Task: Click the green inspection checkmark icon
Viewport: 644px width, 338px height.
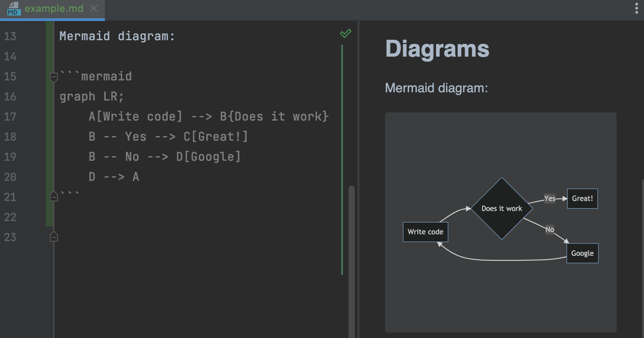Action: [x=346, y=33]
